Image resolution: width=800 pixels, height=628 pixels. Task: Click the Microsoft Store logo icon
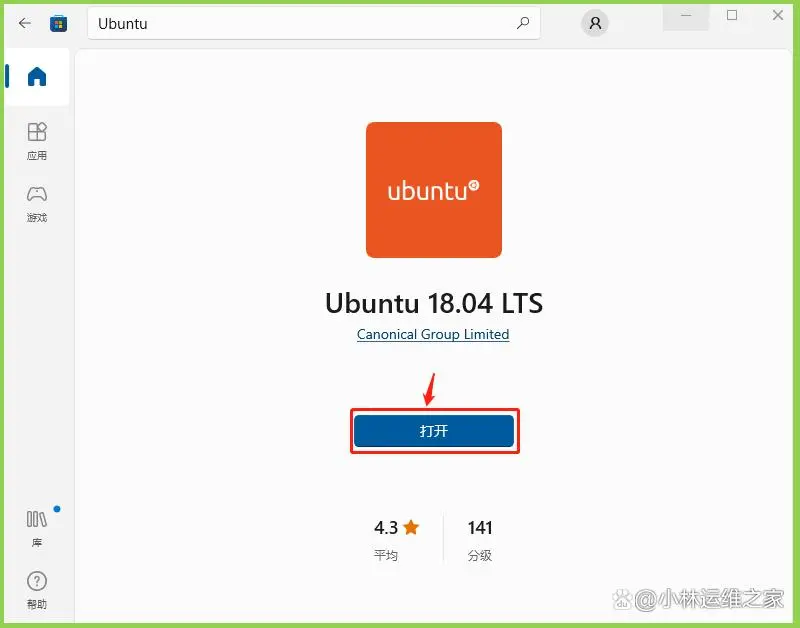click(58, 23)
